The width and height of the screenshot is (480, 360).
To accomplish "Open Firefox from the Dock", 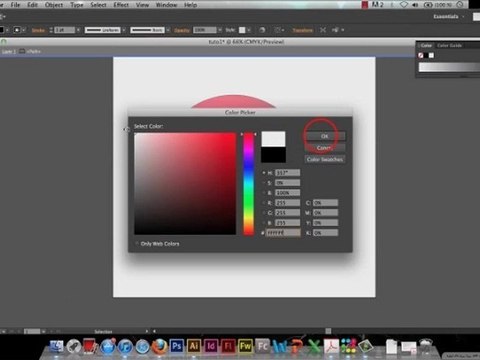I will tap(160, 346).
